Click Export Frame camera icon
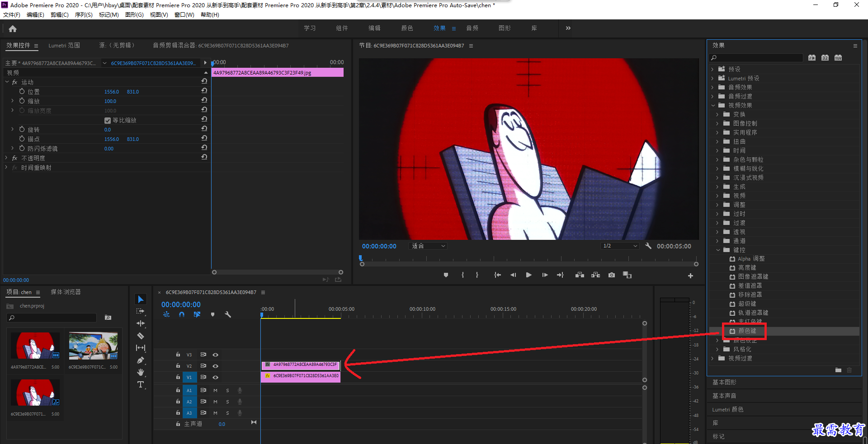Image resolution: width=868 pixels, height=444 pixels. coord(612,275)
